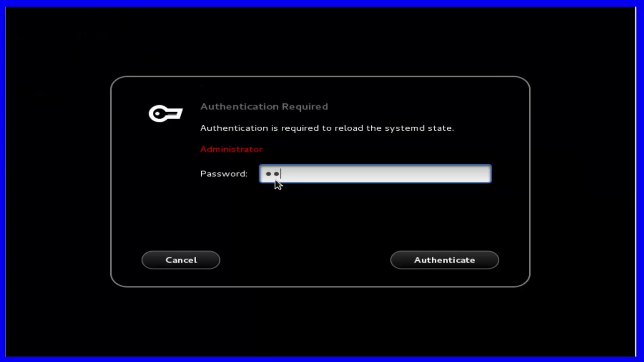Select the "Authentication Required" heading

(x=264, y=107)
